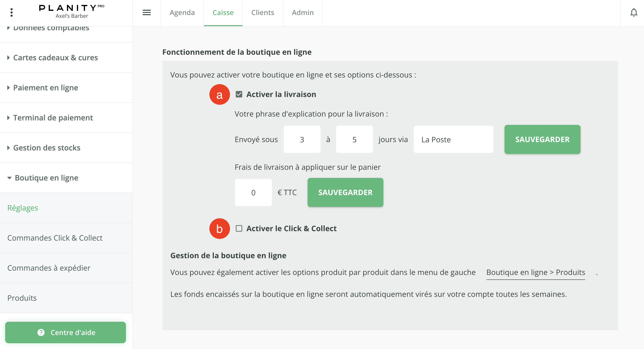
Task: Open the Clients tab
Action: tap(263, 12)
